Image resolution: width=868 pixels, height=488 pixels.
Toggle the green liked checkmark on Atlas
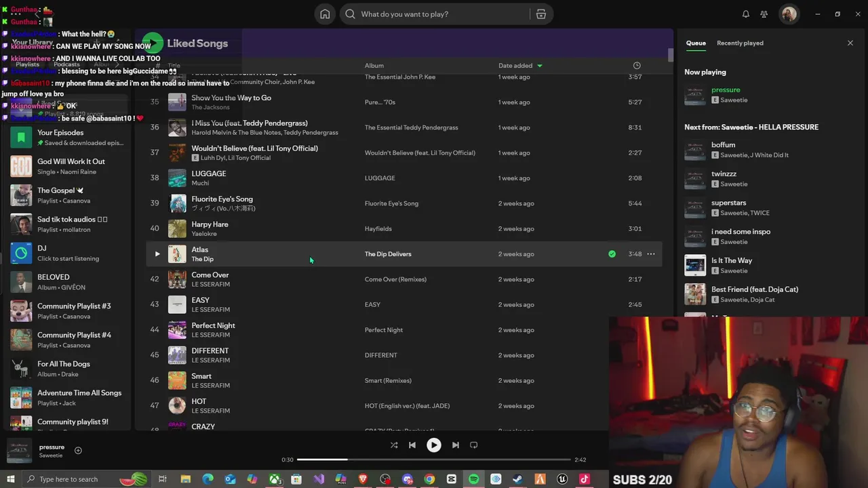[x=612, y=254]
